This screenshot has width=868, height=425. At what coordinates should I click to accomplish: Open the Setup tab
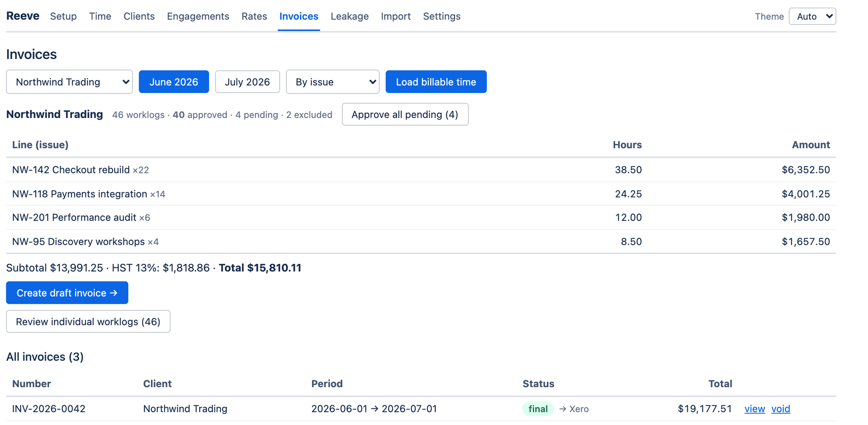coord(63,16)
